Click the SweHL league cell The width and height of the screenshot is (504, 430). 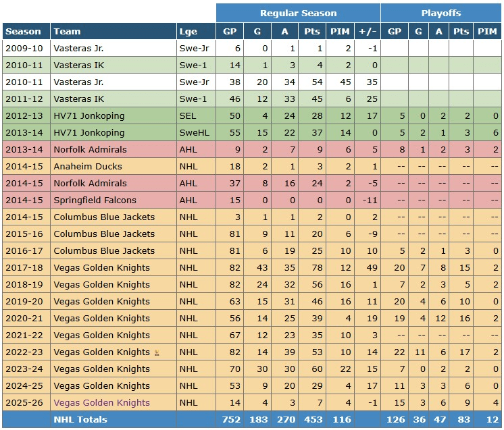196,132
